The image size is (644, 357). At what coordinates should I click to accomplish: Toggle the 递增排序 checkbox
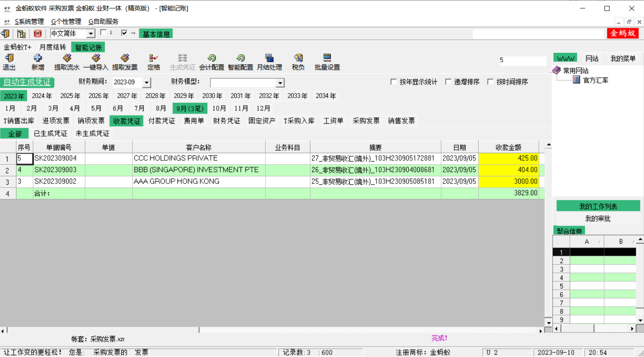click(448, 82)
